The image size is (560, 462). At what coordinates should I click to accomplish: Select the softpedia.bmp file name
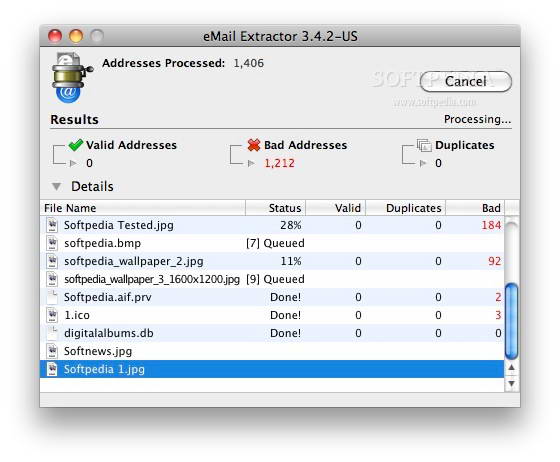point(102,243)
